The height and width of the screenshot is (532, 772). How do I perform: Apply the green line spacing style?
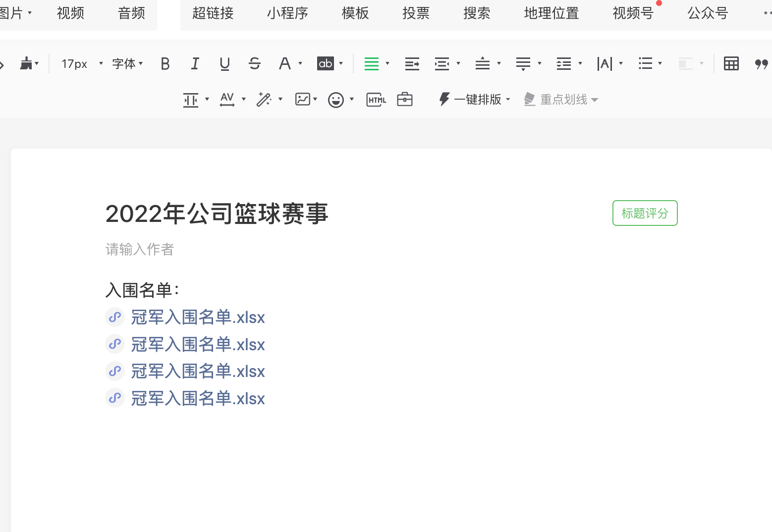coord(371,63)
